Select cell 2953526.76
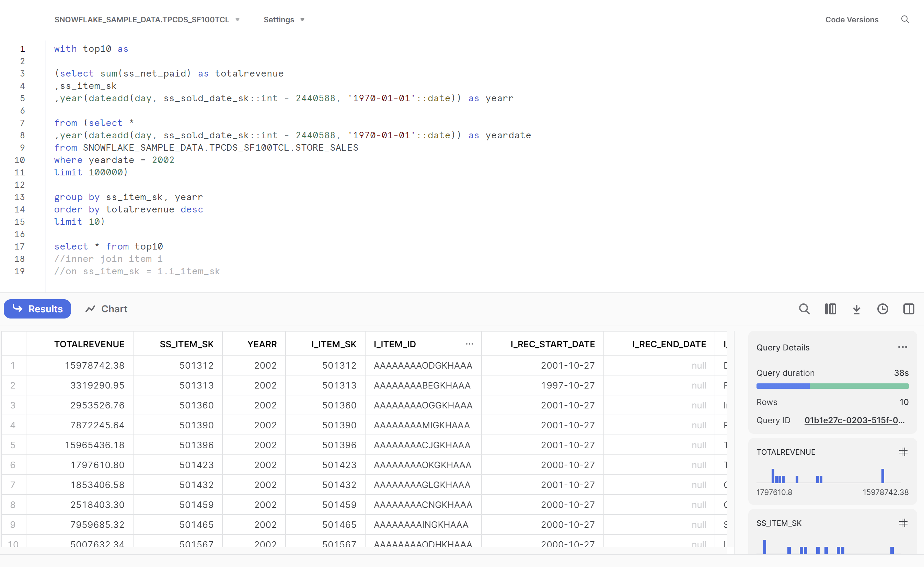Image resolution: width=924 pixels, height=567 pixels. (x=80, y=405)
